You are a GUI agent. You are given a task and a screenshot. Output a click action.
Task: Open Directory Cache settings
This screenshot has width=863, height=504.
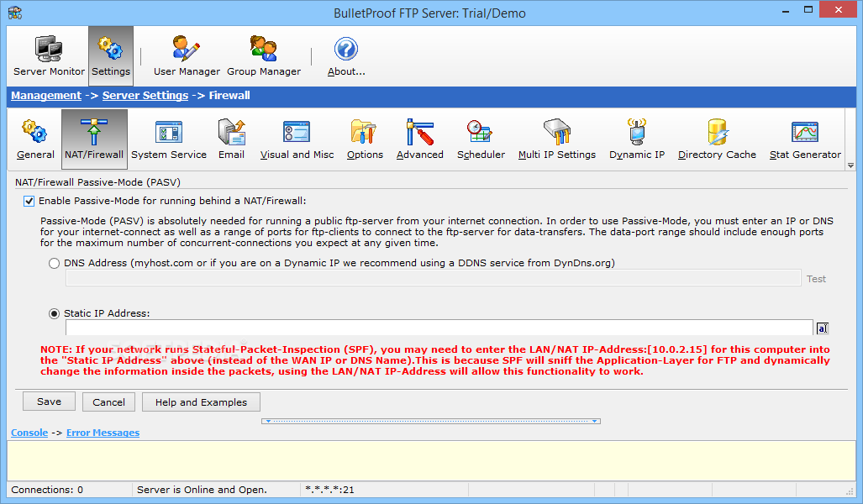pos(717,139)
